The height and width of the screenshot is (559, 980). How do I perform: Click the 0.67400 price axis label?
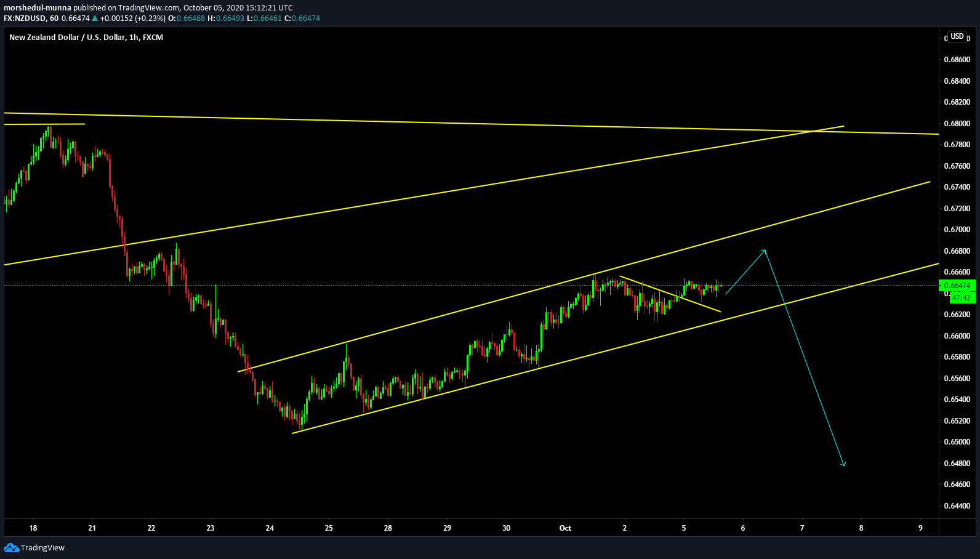(x=957, y=187)
